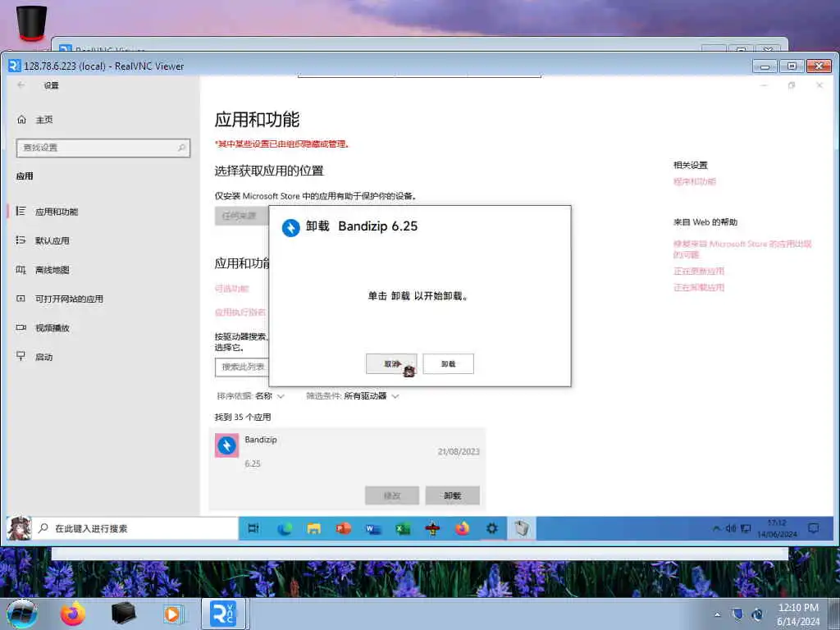Viewport: 840px width, 630px height.
Task: Open the 任何来源 app source dropdown
Action: (242, 216)
